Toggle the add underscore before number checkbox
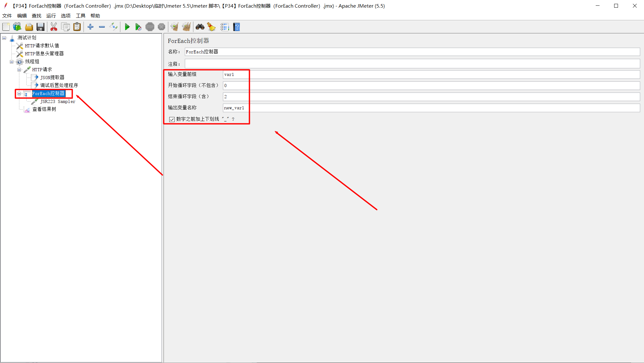644x363 pixels. [172, 119]
